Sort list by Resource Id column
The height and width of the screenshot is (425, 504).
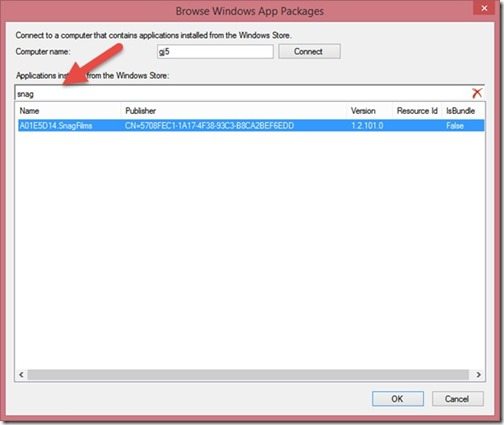click(417, 111)
